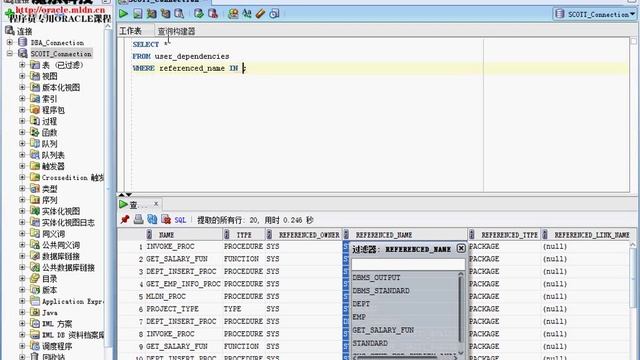This screenshot has width=640, height=360.
Task: Pin the query result with red pushpin
Action: click(x=125, y=220)
